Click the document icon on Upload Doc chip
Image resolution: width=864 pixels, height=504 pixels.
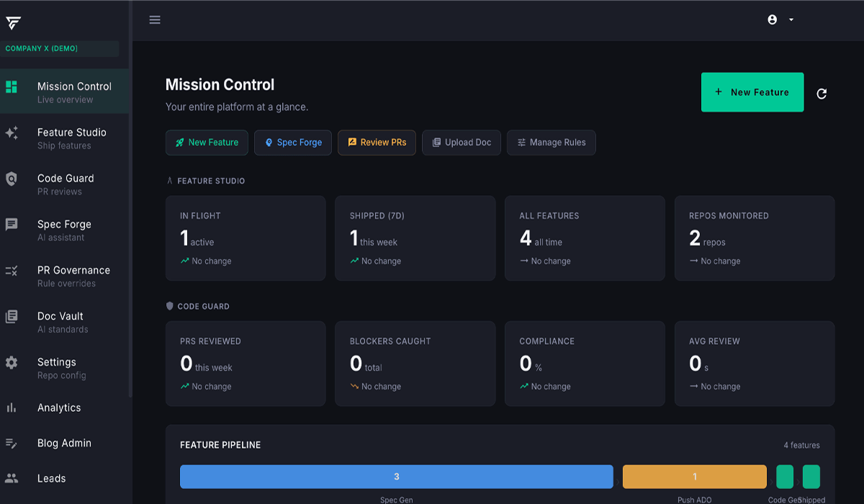coord(436,143)
